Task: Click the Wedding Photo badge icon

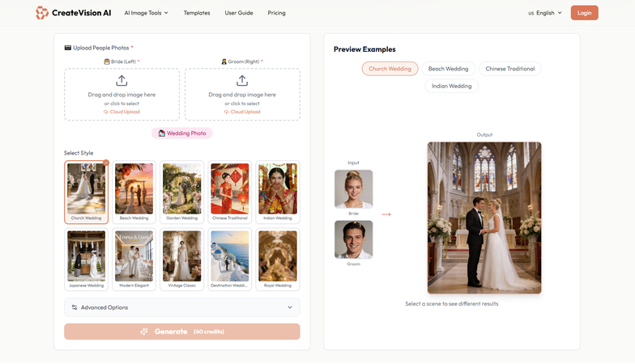Action: click(162, 133)
